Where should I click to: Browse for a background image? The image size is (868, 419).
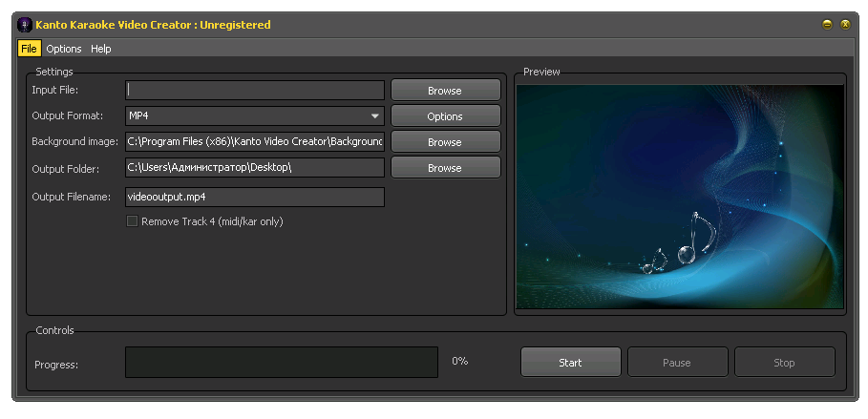coord(446,141)
